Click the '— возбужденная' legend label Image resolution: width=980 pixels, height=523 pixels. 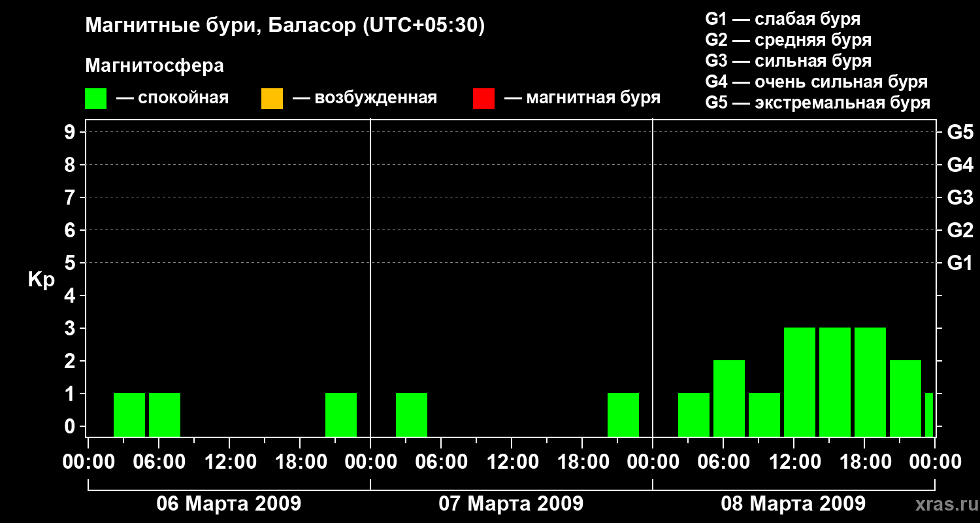tap(365, 99)
